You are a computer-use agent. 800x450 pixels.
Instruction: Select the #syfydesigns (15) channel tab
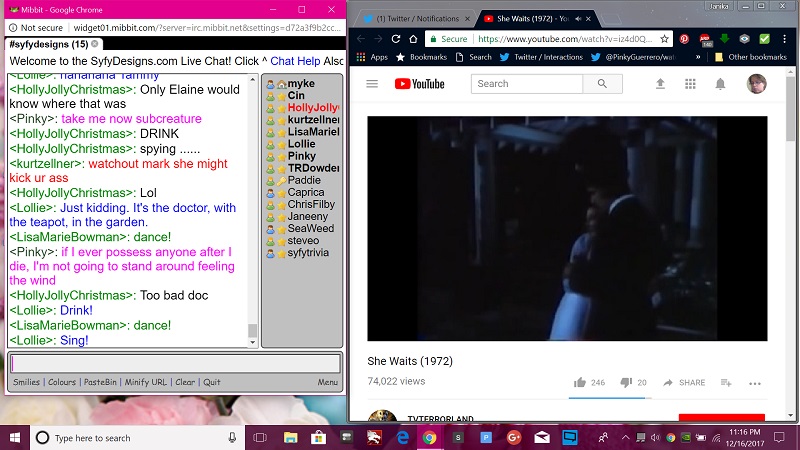coord(49,44)
